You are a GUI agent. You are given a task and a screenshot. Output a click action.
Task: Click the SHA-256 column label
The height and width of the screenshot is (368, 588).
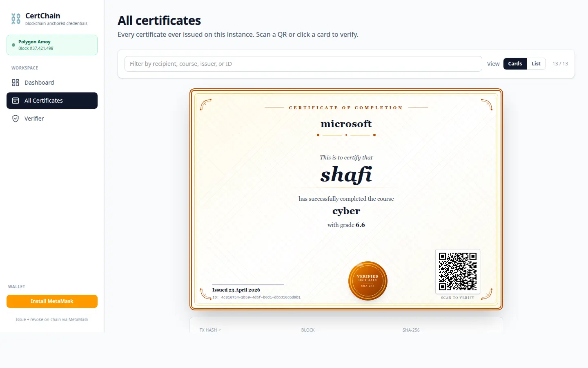coord(411,330)
